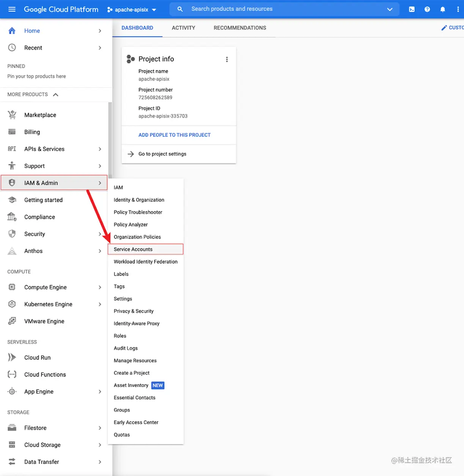The image size is (464, 476).
Task: Open the Help question mark icon
Action: coord(427,9)
